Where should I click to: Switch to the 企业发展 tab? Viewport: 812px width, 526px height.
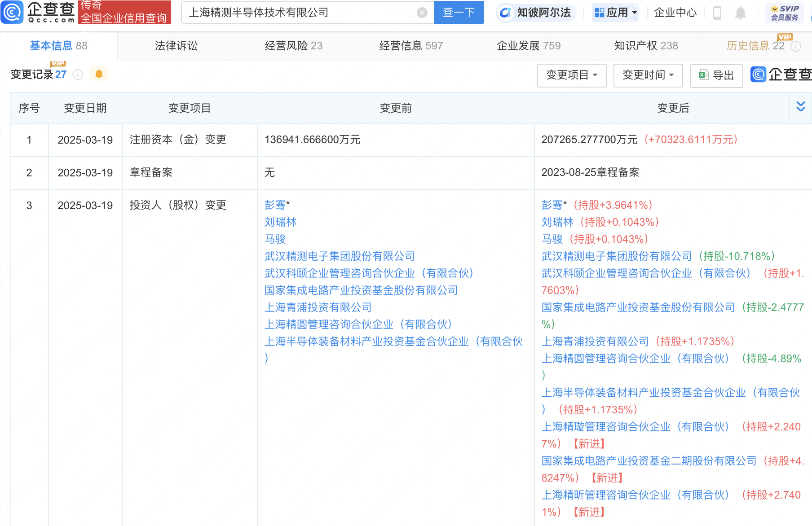529,46
